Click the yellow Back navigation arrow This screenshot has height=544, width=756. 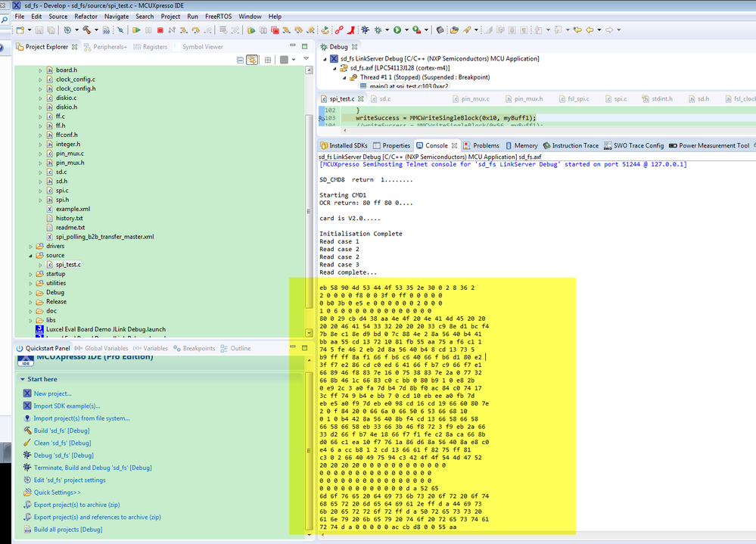coord(590,30)
